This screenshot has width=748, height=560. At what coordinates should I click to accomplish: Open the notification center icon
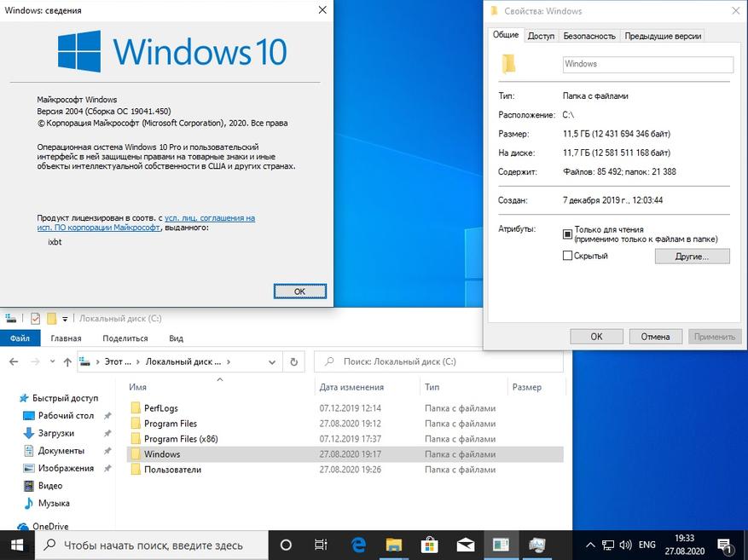pos(725,546)
